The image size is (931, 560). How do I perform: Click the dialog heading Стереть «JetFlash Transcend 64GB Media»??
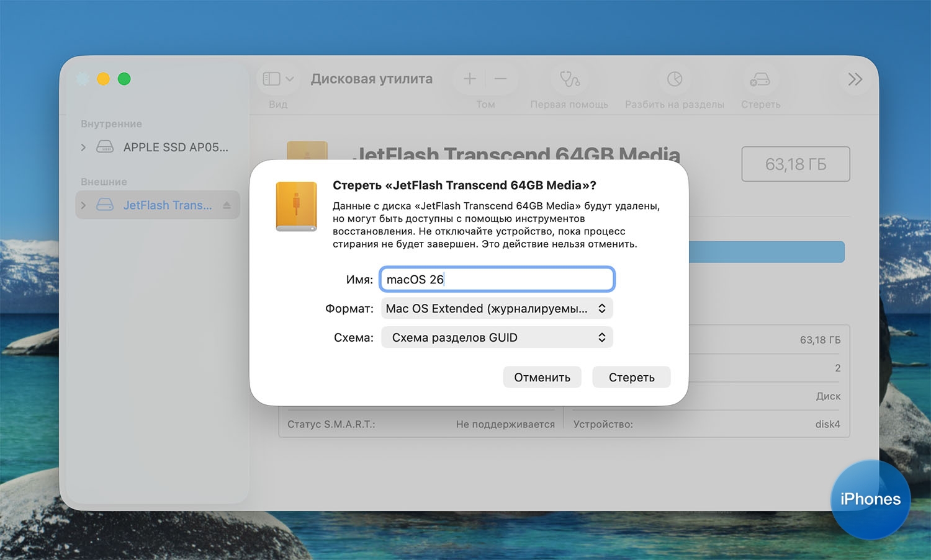tap(464, 185)
